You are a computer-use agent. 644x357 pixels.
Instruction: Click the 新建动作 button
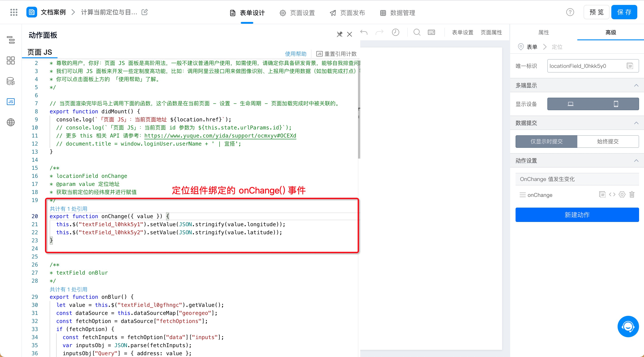(x=577, y=215)
